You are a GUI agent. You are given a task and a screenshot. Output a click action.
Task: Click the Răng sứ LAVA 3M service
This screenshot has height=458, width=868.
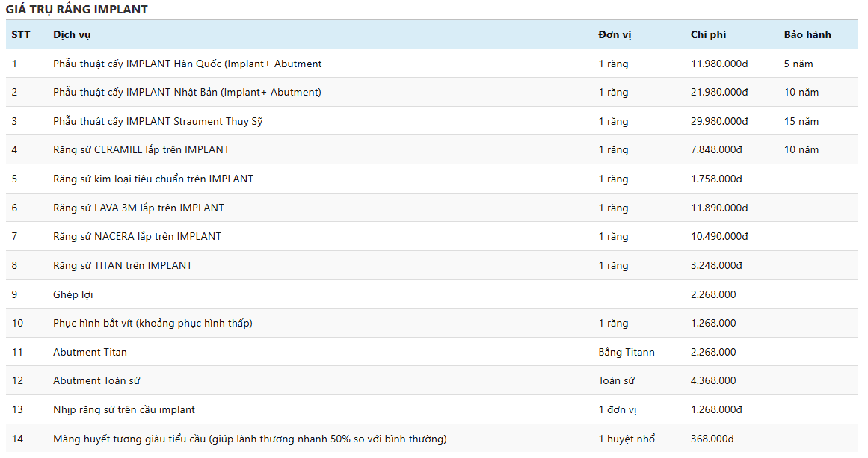click(138, 208)
